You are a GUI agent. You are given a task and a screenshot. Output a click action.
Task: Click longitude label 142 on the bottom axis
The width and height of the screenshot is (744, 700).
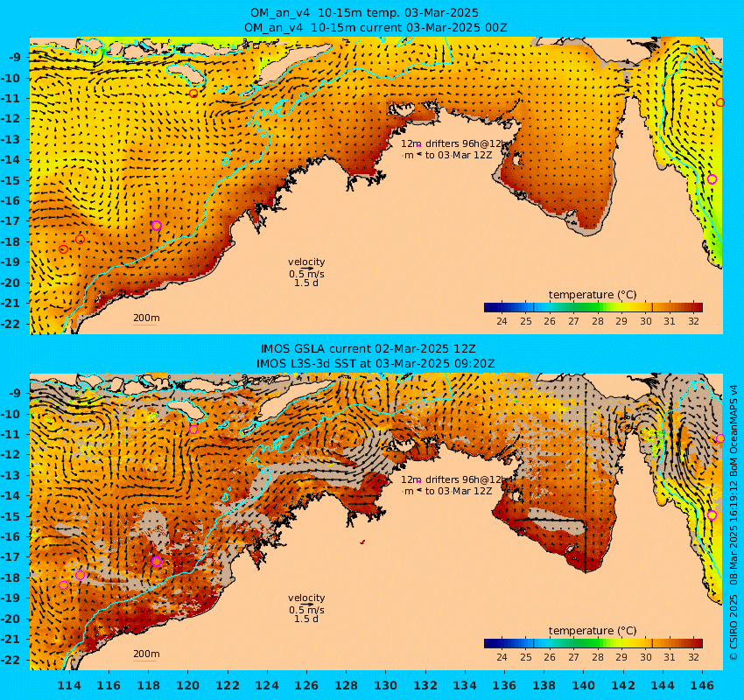[x=623, y=685]
